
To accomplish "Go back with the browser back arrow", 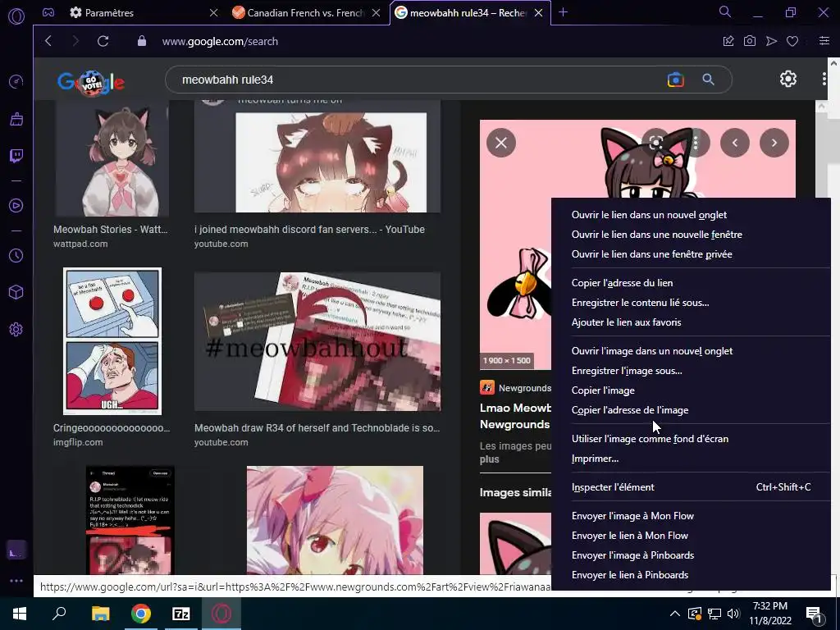I will pos(48,41).
